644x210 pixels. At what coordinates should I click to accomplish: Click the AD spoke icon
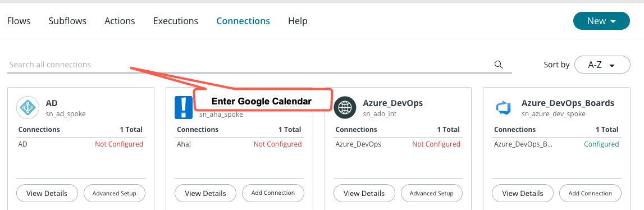coord(28,107)
